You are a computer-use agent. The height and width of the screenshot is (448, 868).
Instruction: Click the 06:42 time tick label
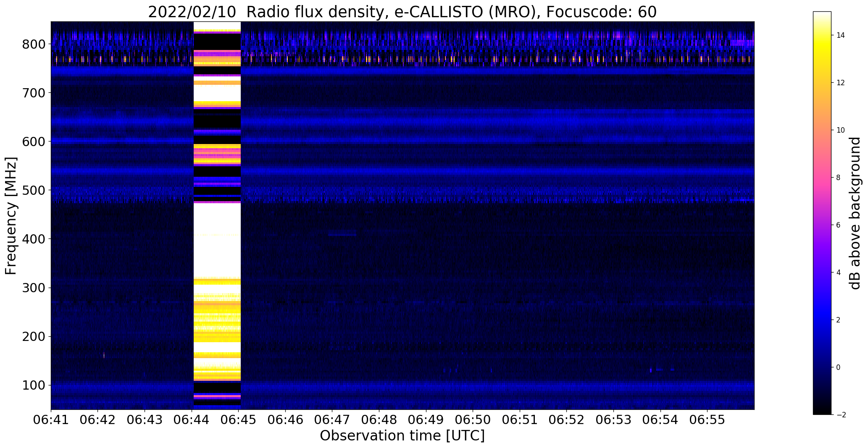(98, 419)
